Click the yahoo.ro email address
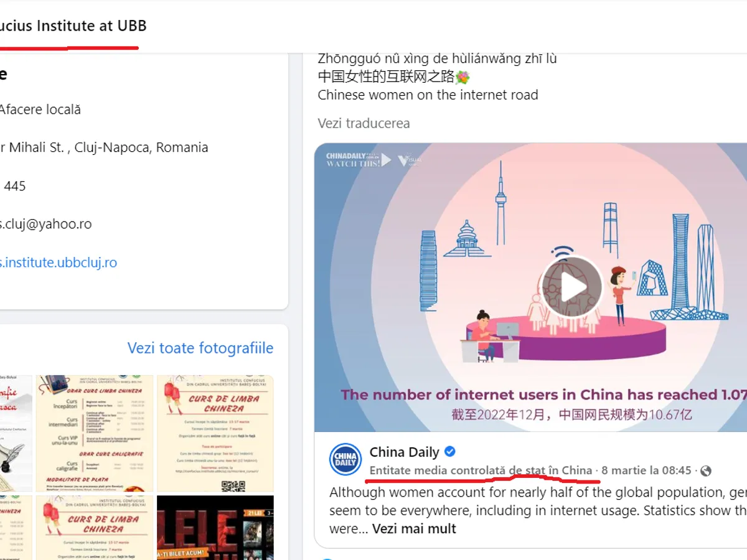 pos(46,224)
